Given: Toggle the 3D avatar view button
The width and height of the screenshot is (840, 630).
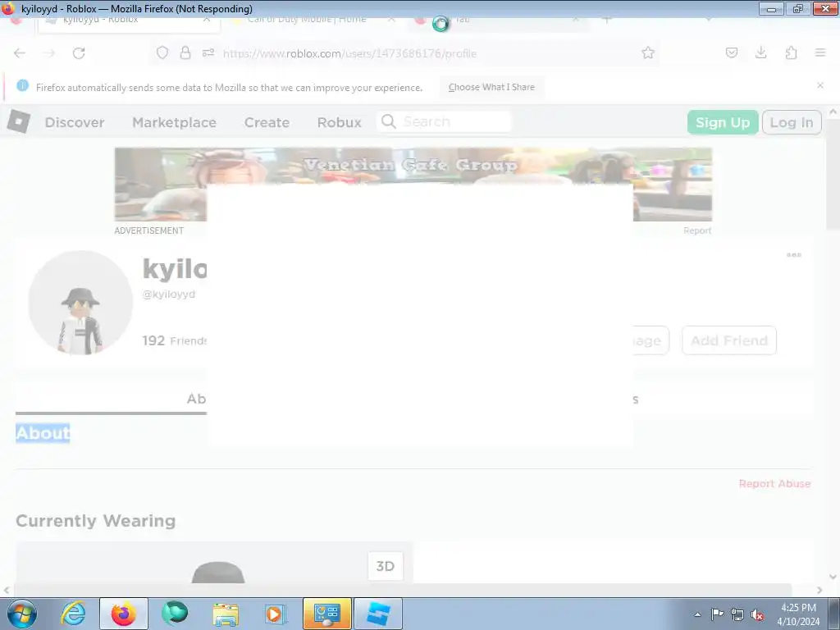Looking at the screenshot, I should (x=386, y=566).
